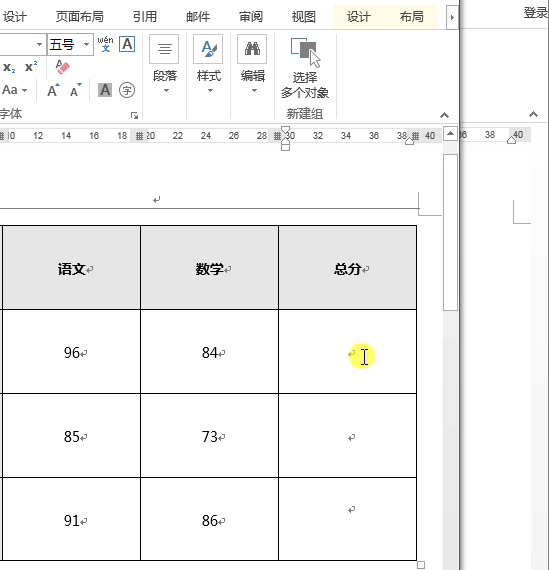The height and width of the screenshot is (570, 549).
Task: Click the superscript x² icon
Action: tap(31, 67)
